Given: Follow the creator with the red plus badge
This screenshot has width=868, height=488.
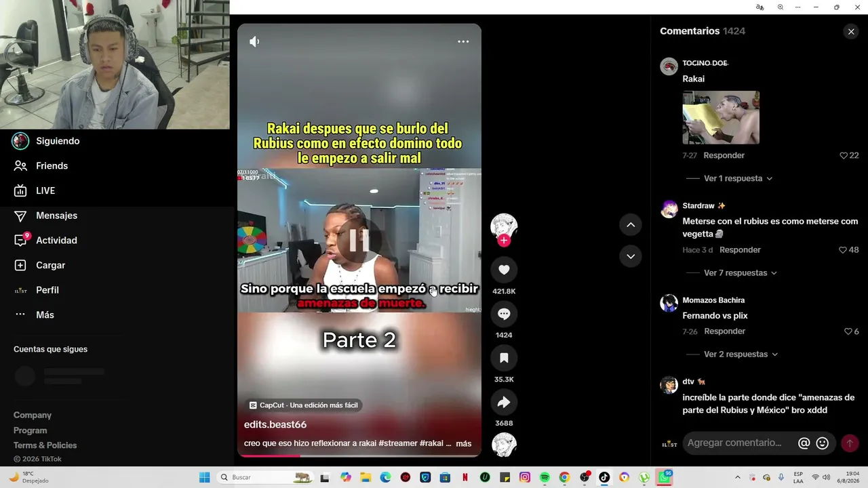Looking at the screenshot, I should pos(504,241).
